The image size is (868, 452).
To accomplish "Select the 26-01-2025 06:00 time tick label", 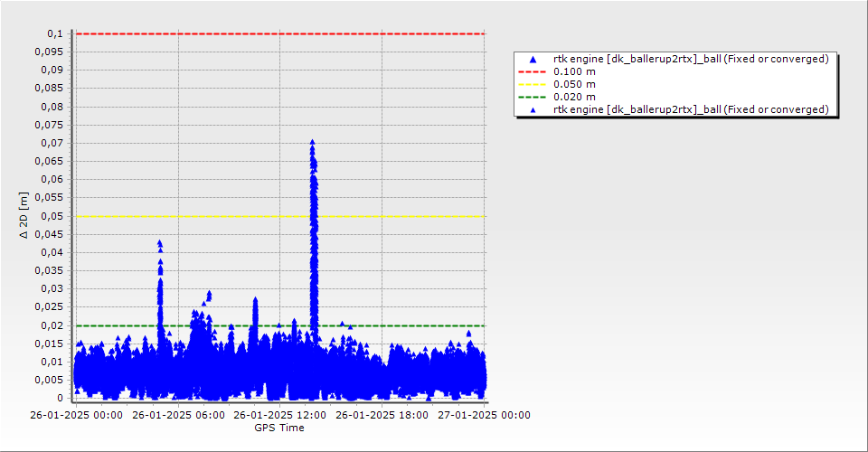I will pyautogui.click(x=178, y=415).
